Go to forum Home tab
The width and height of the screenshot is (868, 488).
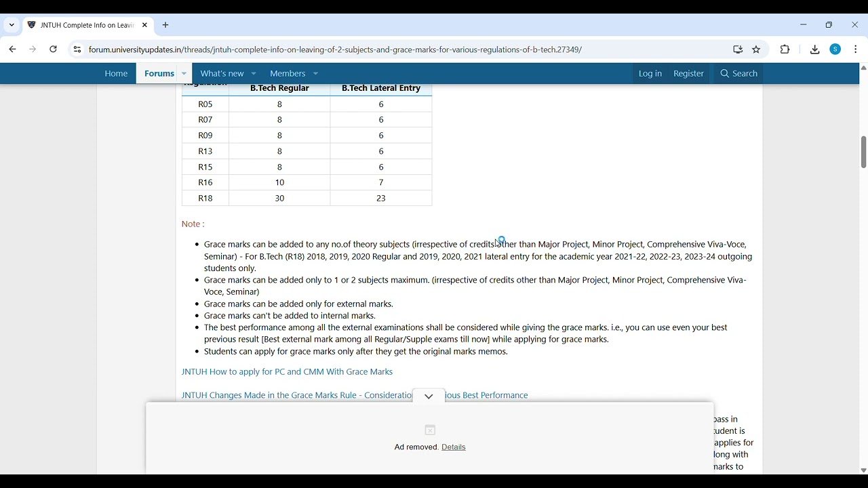tap(116, 73)
